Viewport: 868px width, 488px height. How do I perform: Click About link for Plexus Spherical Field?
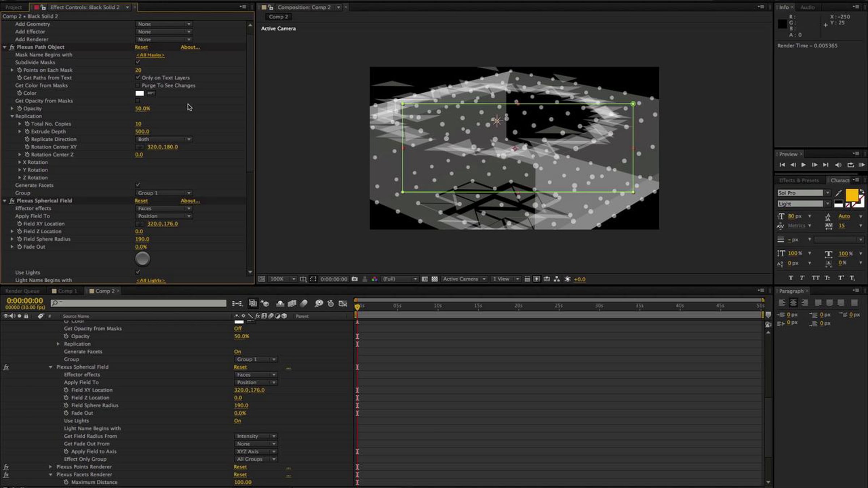pyautogui.click(x=190, y=201)
